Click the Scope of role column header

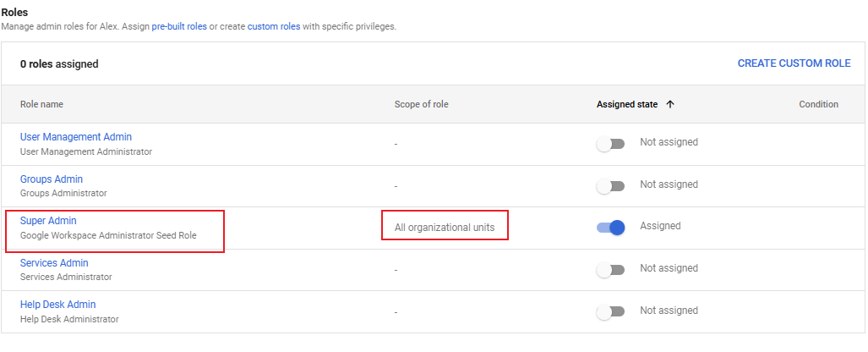421,104
